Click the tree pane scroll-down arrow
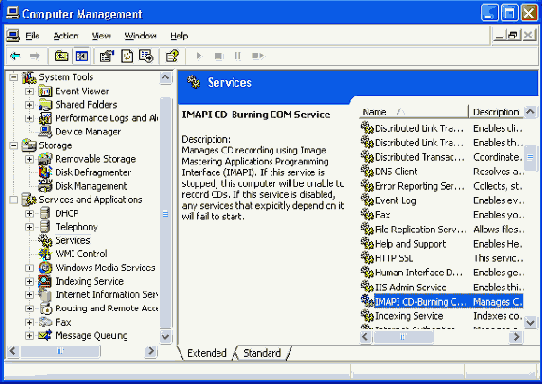Image resolution: width=542 pixels, height=384 pixels. tap(166, 336)
